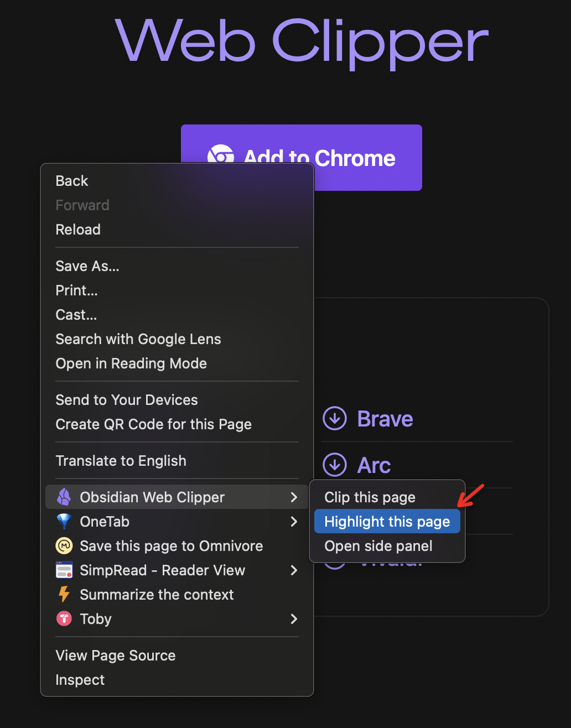This screenshot has width=571, height=728.
Task: Expand the Toby submenu arrow
Action: [x=294, y=619]
